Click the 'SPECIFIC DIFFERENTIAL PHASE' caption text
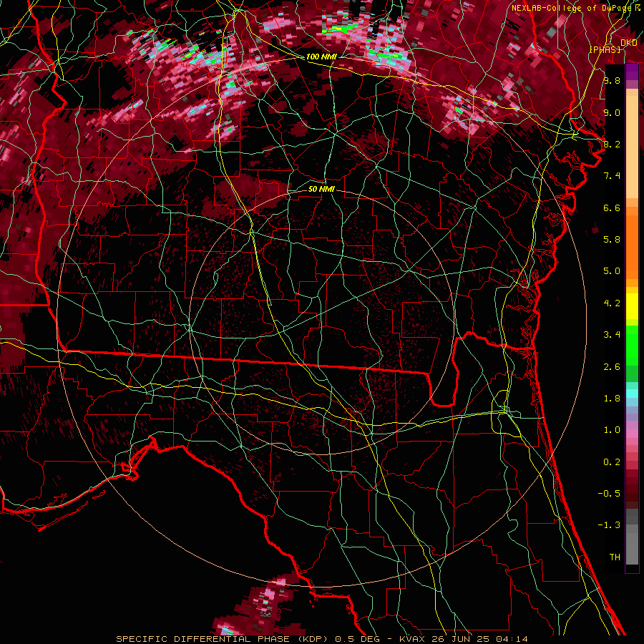644x644 pixels. [x=203, y=639]
